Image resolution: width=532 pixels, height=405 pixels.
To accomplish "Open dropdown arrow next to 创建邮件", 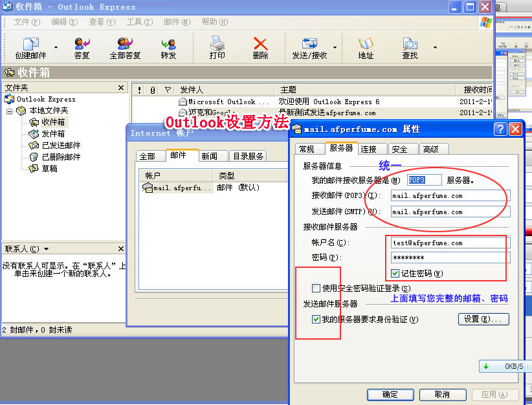I will point(56,47).
